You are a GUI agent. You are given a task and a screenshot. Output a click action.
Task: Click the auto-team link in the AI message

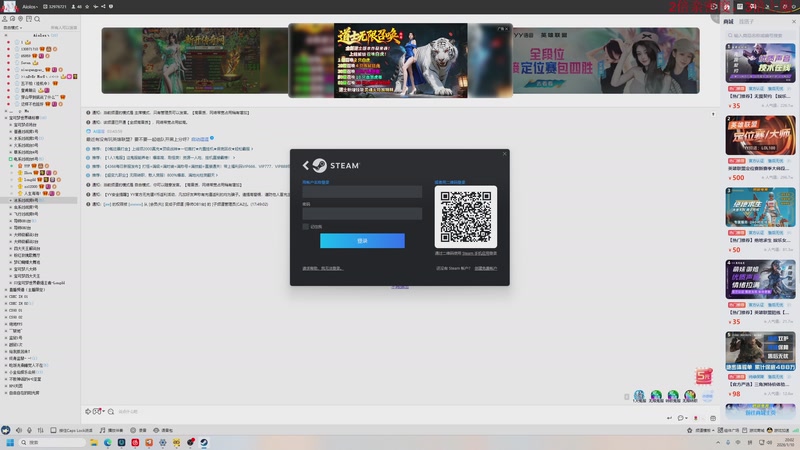pos(200,139)
